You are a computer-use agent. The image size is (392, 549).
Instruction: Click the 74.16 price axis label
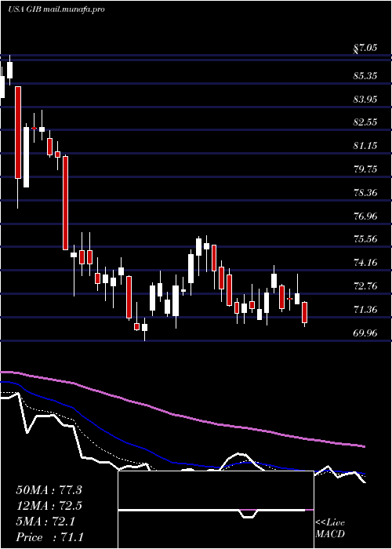365,263
